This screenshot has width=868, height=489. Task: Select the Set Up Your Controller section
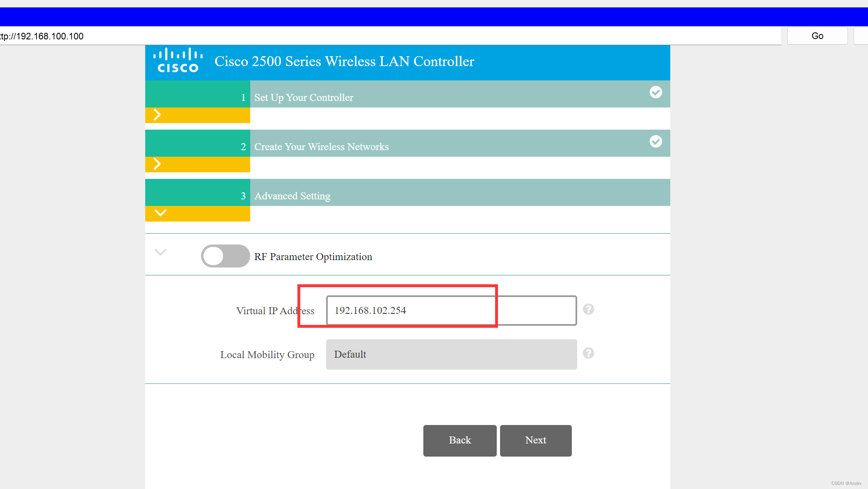coord(410,97)
